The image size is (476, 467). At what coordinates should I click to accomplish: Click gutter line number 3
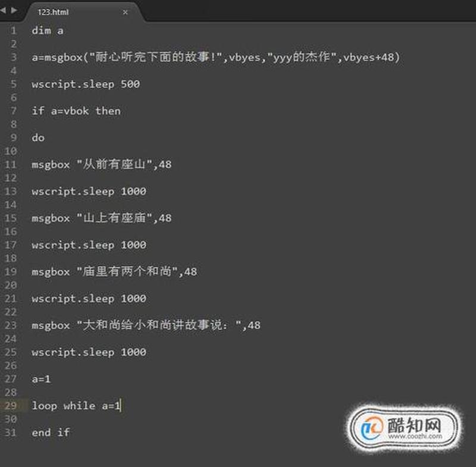pos(13,57)
